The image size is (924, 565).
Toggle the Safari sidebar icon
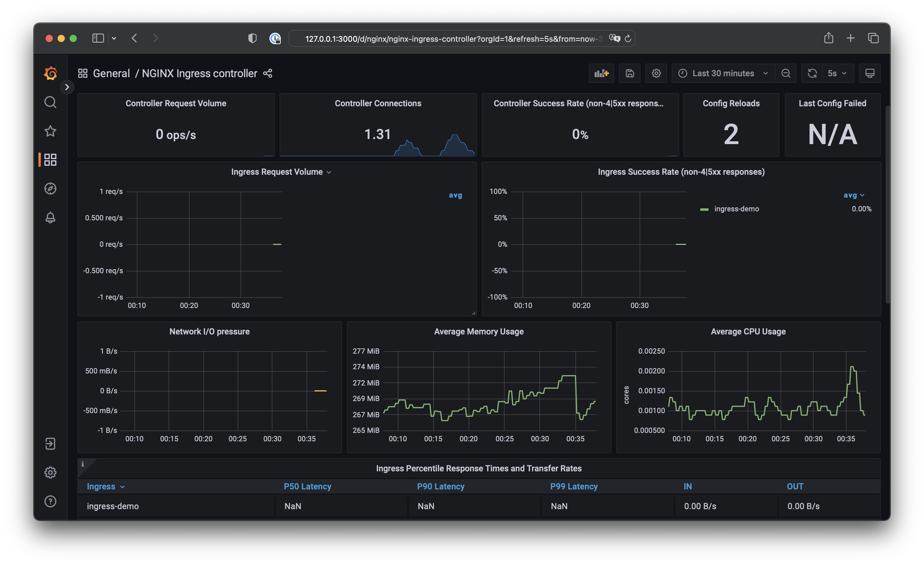98,38
